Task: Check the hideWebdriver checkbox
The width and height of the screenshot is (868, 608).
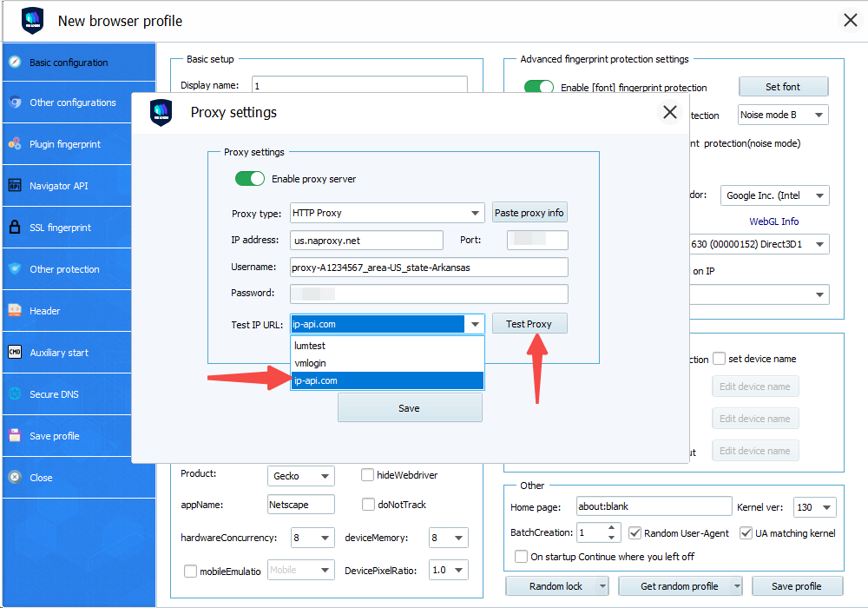Action: coord(368,475)
